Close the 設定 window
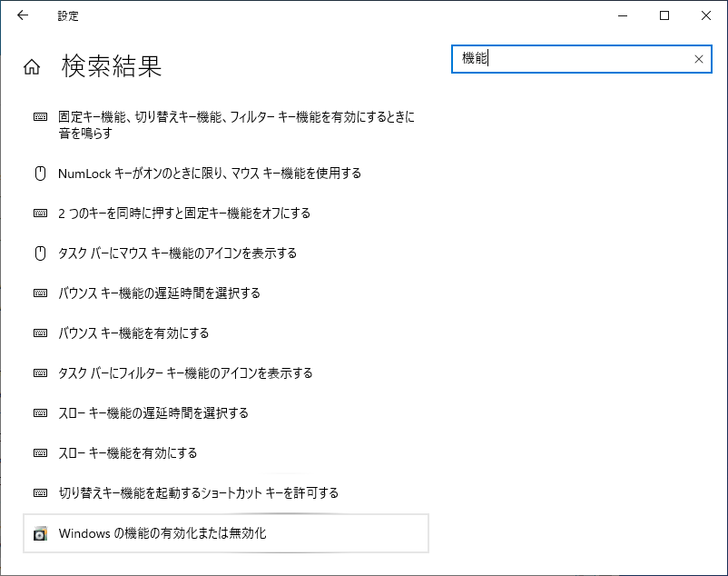 tap(706, 15)
